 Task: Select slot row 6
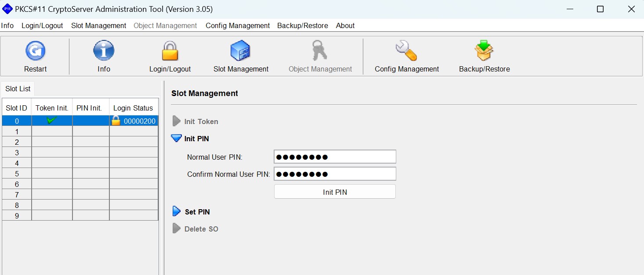(x=80, y=184)
